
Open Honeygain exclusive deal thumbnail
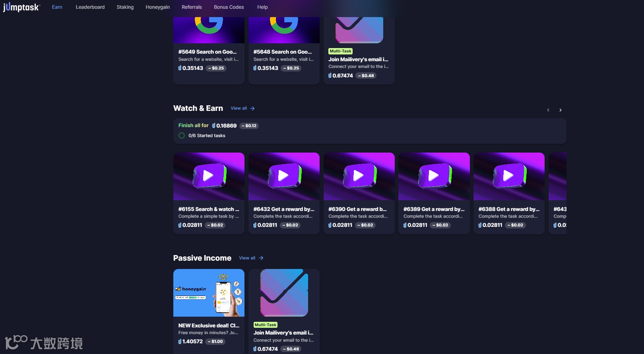(x=209, y=293)
